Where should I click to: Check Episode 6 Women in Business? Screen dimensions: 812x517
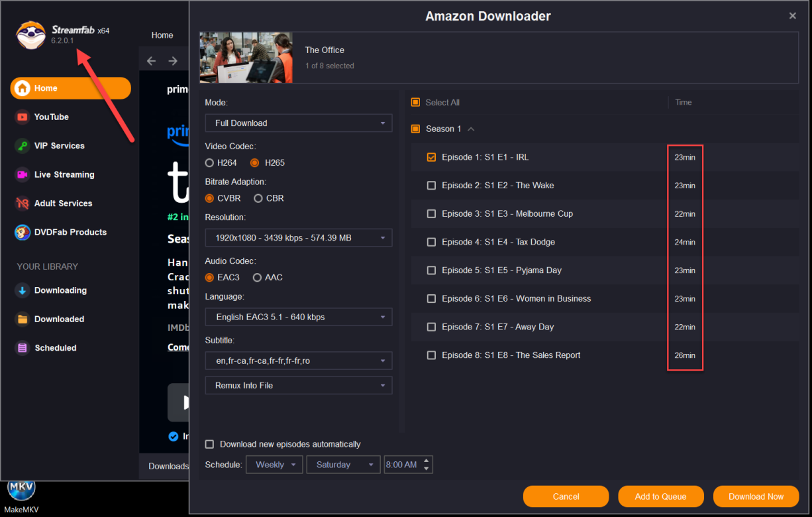pyautogui.click(x=431, y=298)
